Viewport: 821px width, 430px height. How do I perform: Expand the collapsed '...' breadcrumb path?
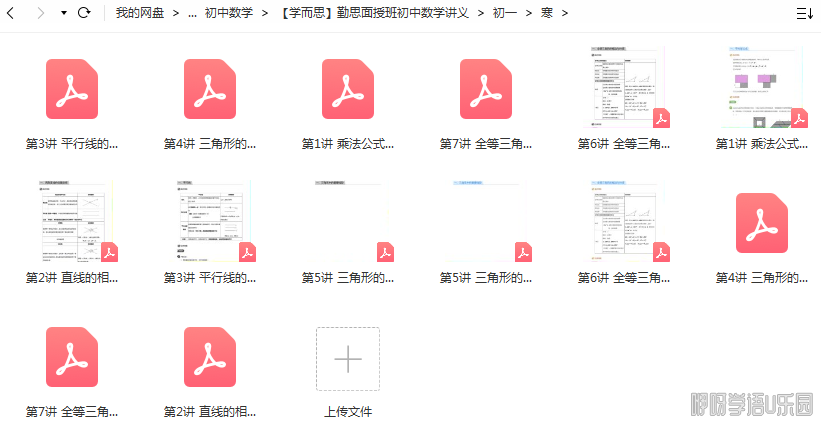pos(192,13)
